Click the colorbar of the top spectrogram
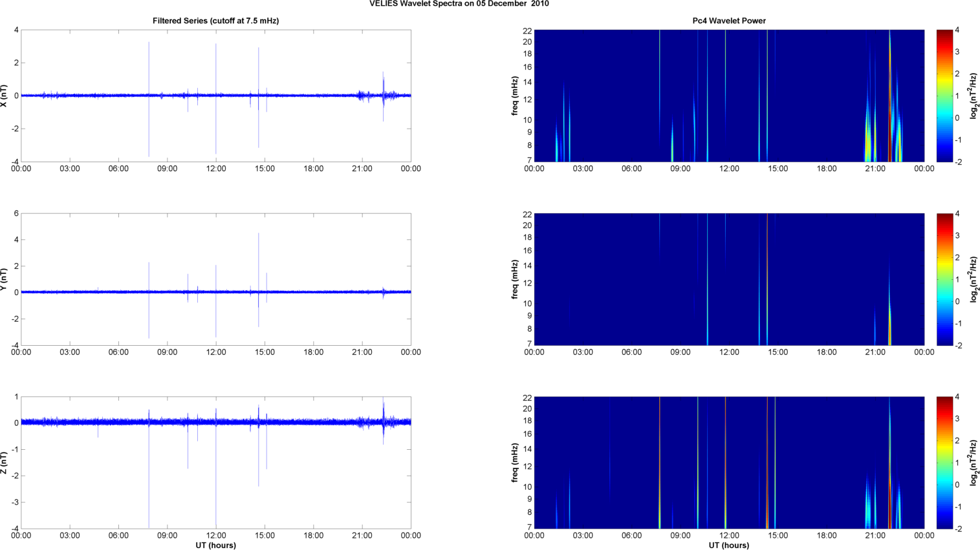 pos(944,96)
